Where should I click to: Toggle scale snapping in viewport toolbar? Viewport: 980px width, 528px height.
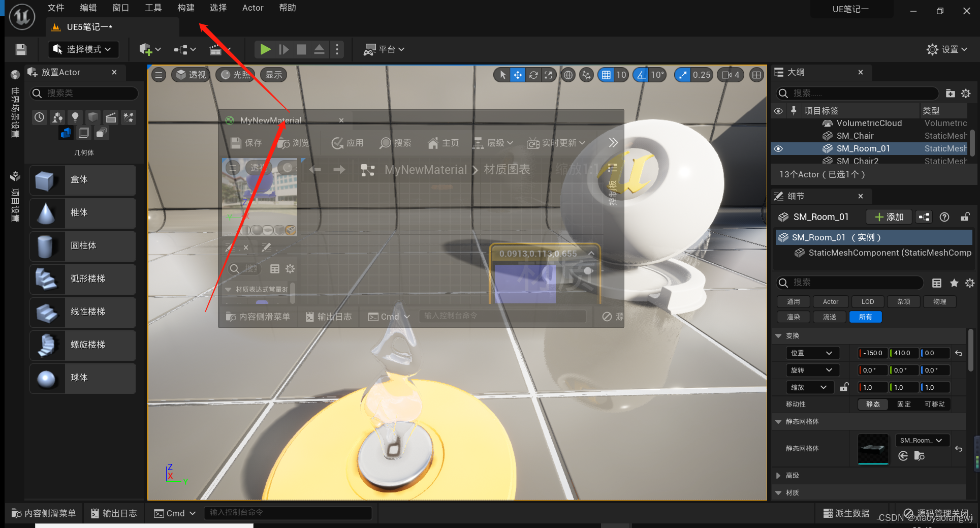tap(683, 75)
